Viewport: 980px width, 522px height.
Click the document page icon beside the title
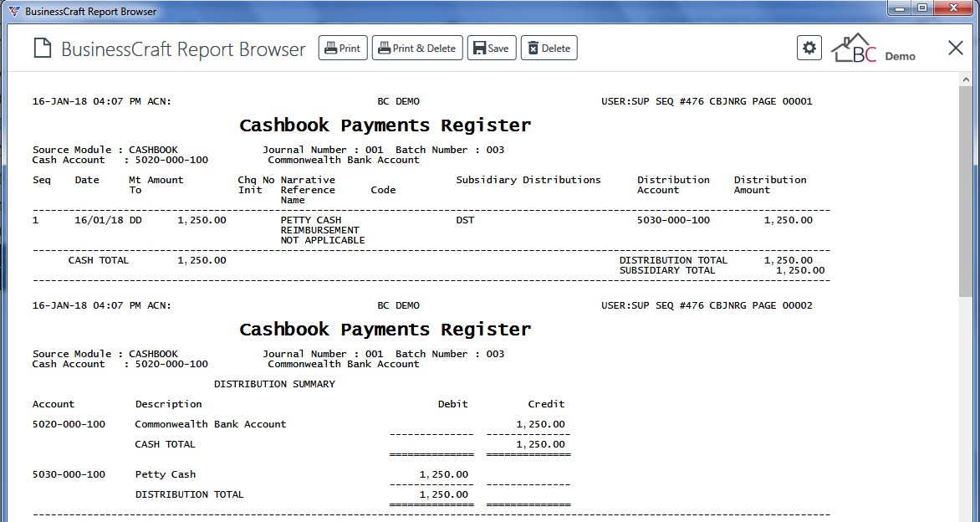[x=43, y=49]
